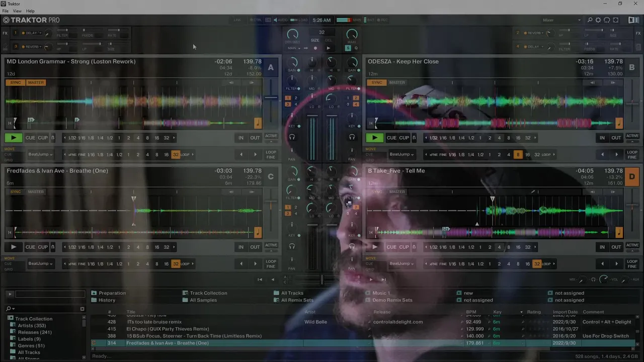Toggle cruise mode headphone icon in header

(x=607, y=20)
